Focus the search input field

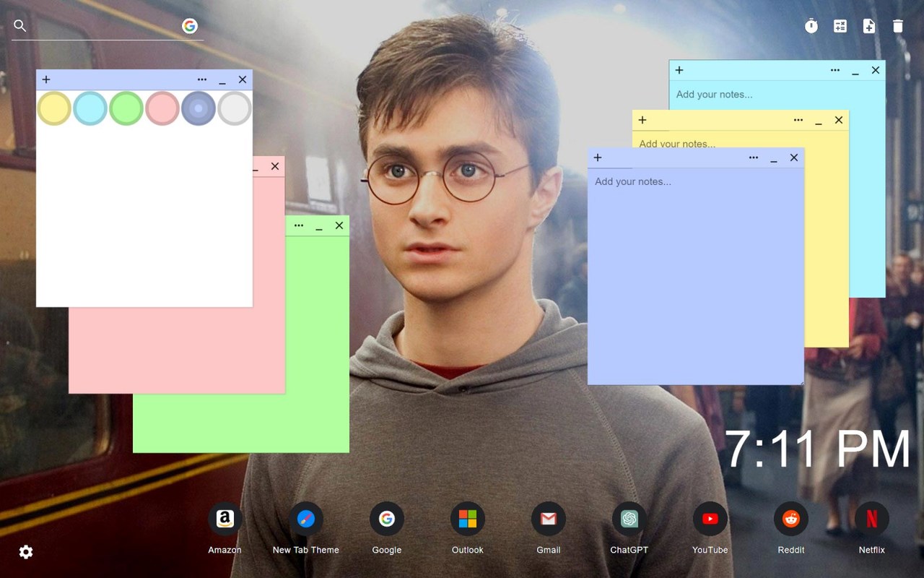click(105, 26)
